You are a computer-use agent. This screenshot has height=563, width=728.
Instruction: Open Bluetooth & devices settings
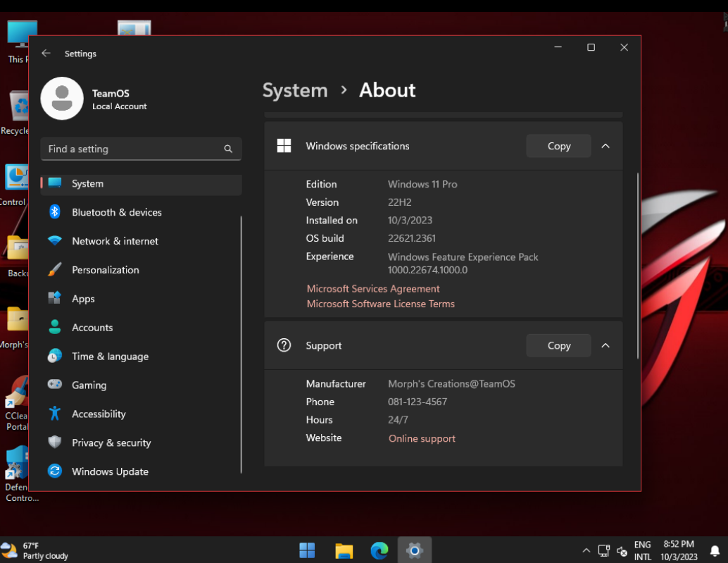pos(141,212)
